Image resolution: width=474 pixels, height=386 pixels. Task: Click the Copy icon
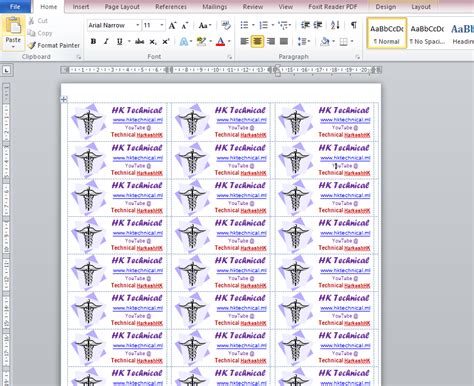(31, 33)
